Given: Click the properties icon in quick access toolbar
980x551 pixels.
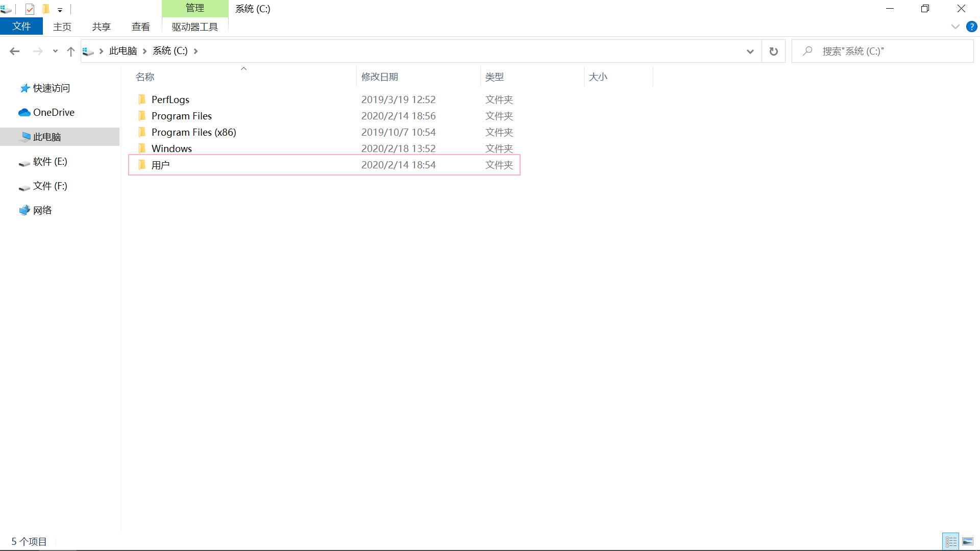Looking at the screenshot, I should pyautogui.click(x=30, y=9).
